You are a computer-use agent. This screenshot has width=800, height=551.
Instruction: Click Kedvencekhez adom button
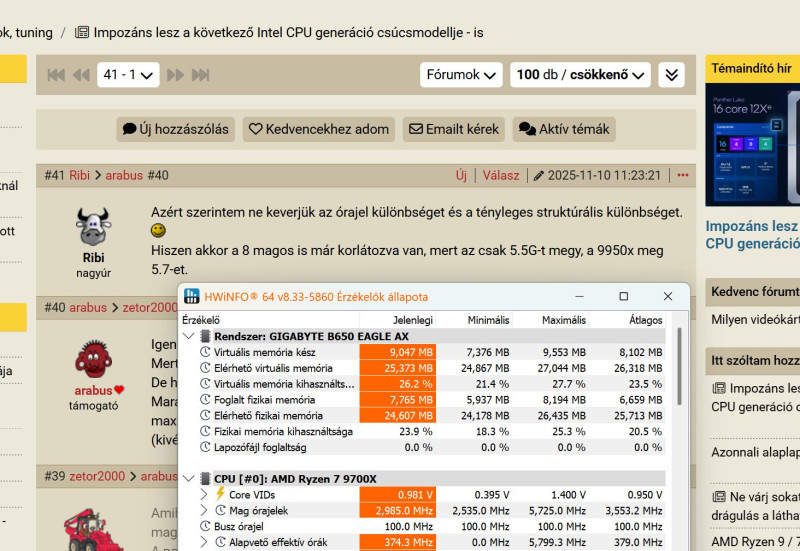[x=319, y=129]
